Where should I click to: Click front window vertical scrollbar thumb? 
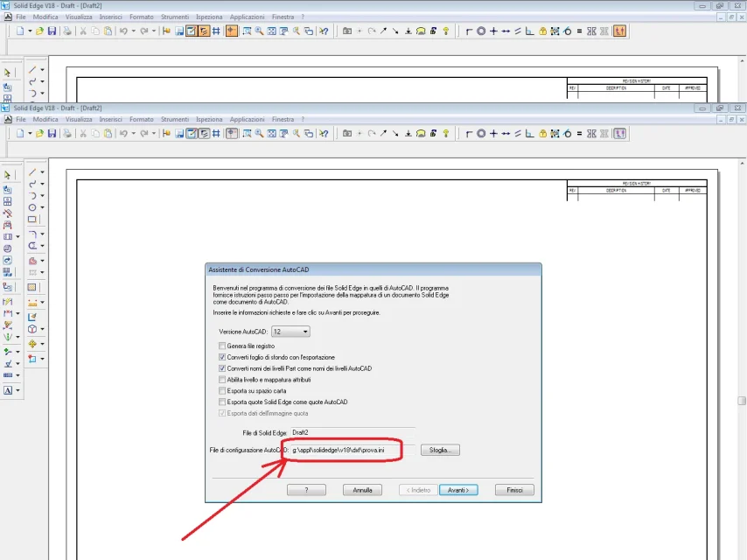pyautogui.click(x=742, y=401)
